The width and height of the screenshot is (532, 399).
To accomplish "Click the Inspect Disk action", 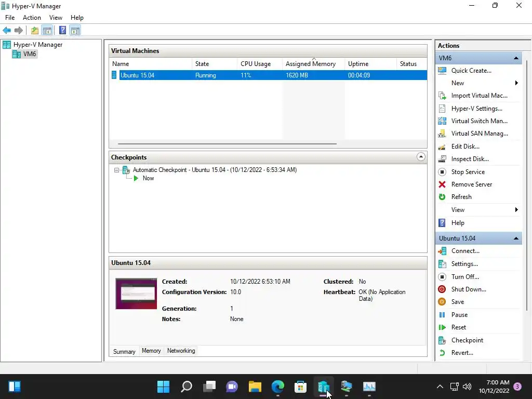I will tap(470, 159).
